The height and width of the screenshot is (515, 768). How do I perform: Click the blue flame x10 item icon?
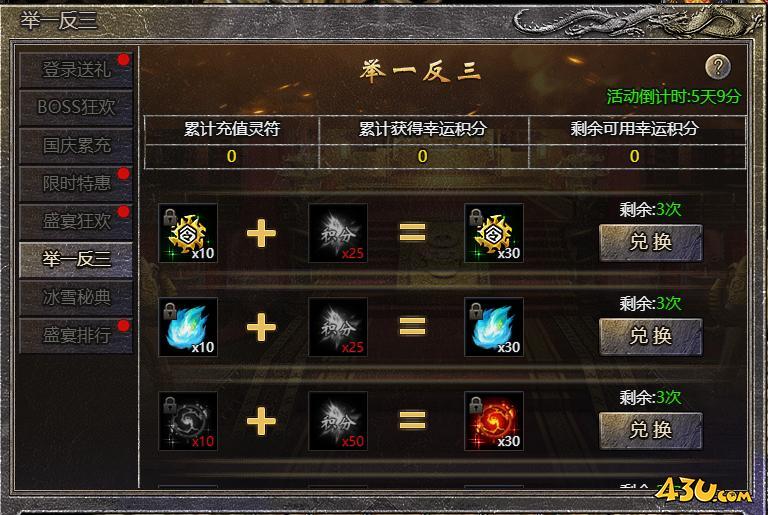(188, 327)
